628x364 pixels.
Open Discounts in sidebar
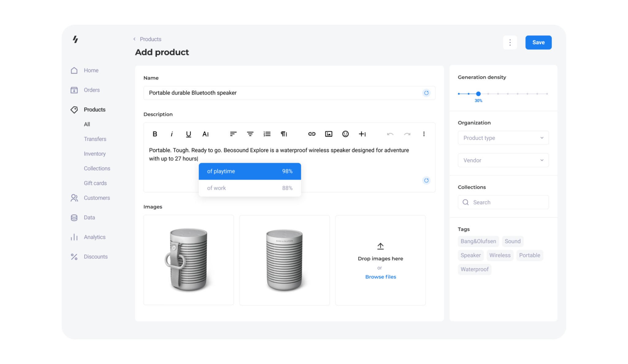tap(89, 257)
